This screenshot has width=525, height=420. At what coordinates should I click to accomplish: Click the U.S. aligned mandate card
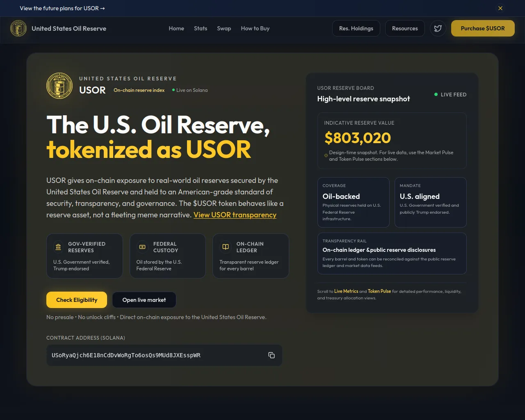[x=431, y=202]
